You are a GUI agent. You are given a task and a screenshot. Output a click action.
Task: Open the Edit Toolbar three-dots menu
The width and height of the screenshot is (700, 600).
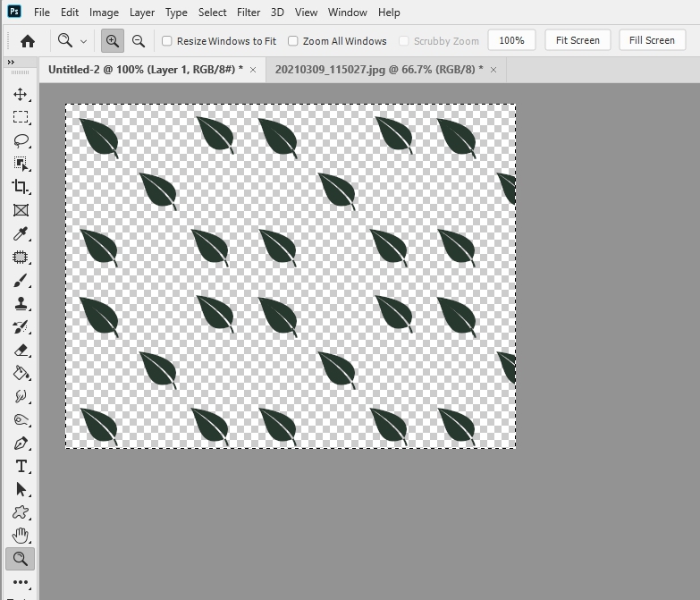20,582
